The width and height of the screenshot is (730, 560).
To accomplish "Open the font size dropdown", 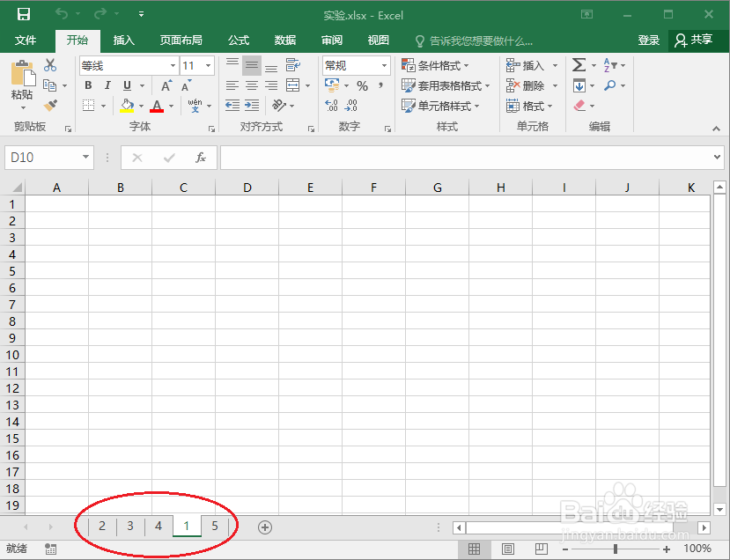I will 208,64.
